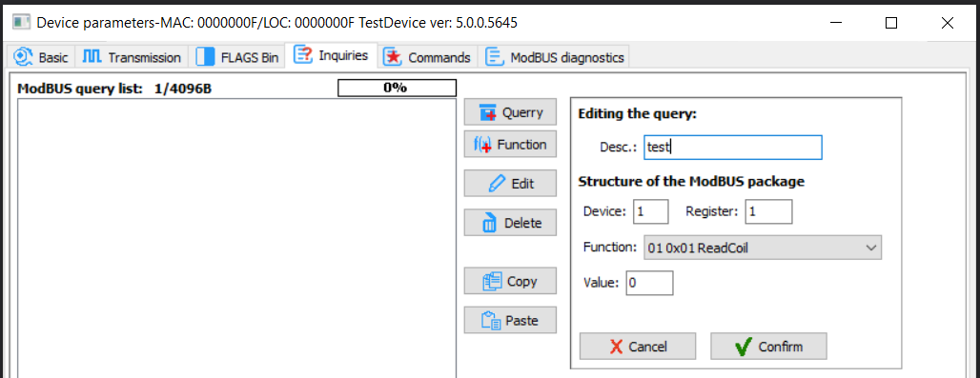Viewport: 980px width, 378px height.
Task: Cancel editing the query
Action: tap(638, 347)
